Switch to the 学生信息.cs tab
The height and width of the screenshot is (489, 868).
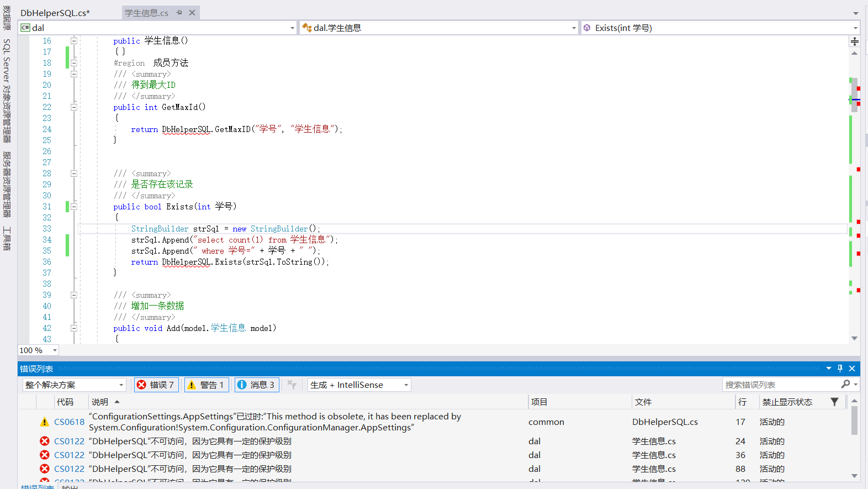[146, 13]
